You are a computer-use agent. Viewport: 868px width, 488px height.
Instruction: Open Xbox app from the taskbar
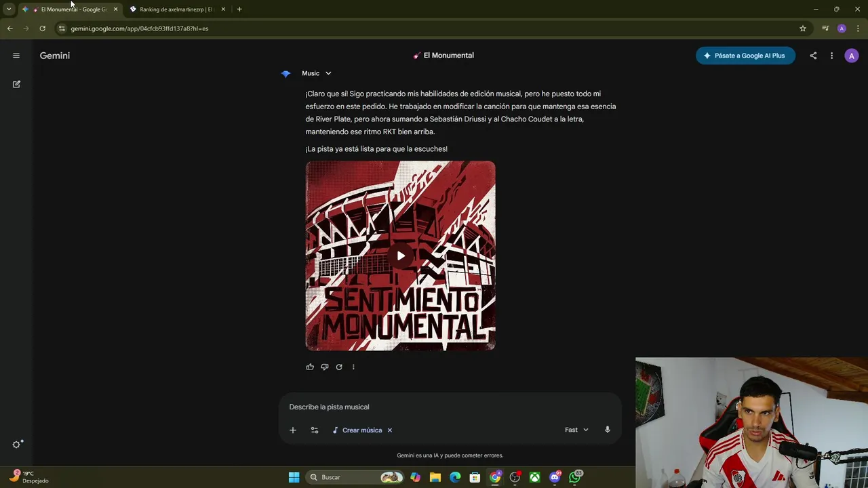[535, 477]
